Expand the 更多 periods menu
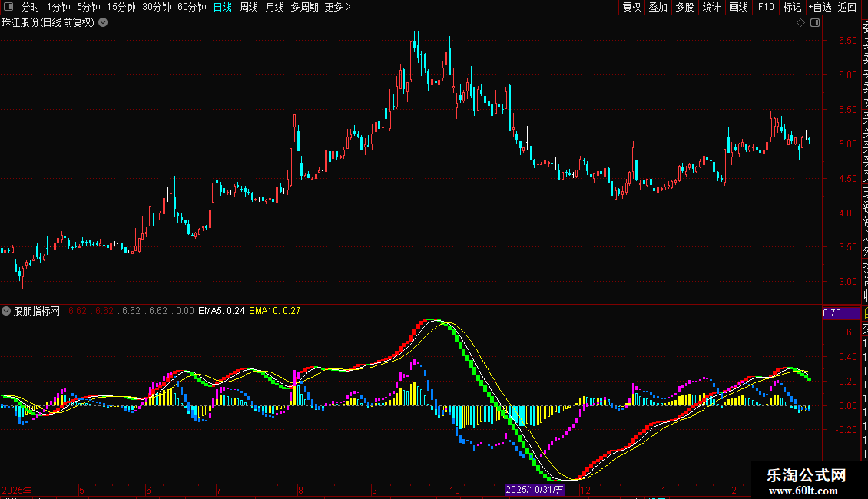This screenshot has width=868, height=499. tap(337, 7)
